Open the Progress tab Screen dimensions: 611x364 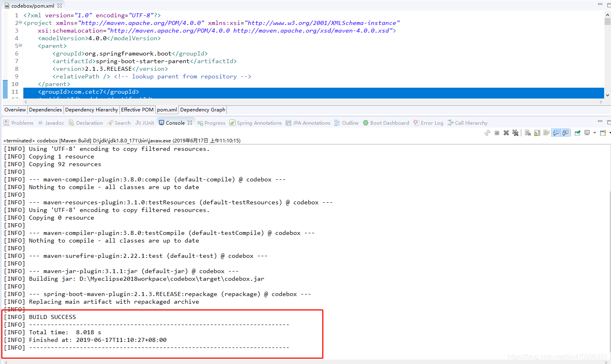pos(211,123)
